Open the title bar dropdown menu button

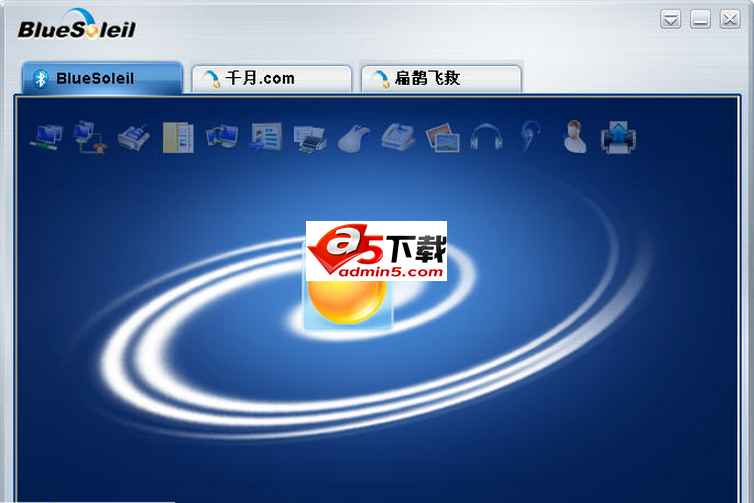click(x=670, y=19)
